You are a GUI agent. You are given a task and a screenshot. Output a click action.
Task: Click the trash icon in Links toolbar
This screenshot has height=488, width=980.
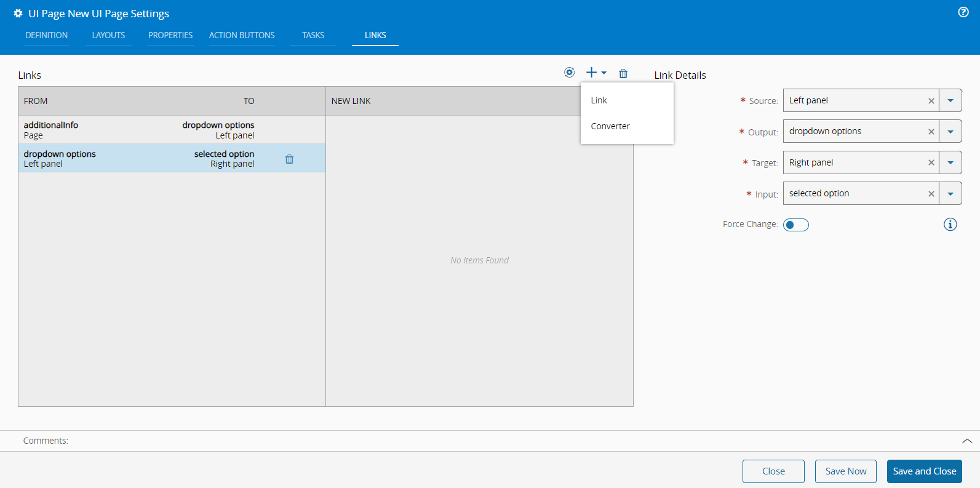[x=623, y=74]
